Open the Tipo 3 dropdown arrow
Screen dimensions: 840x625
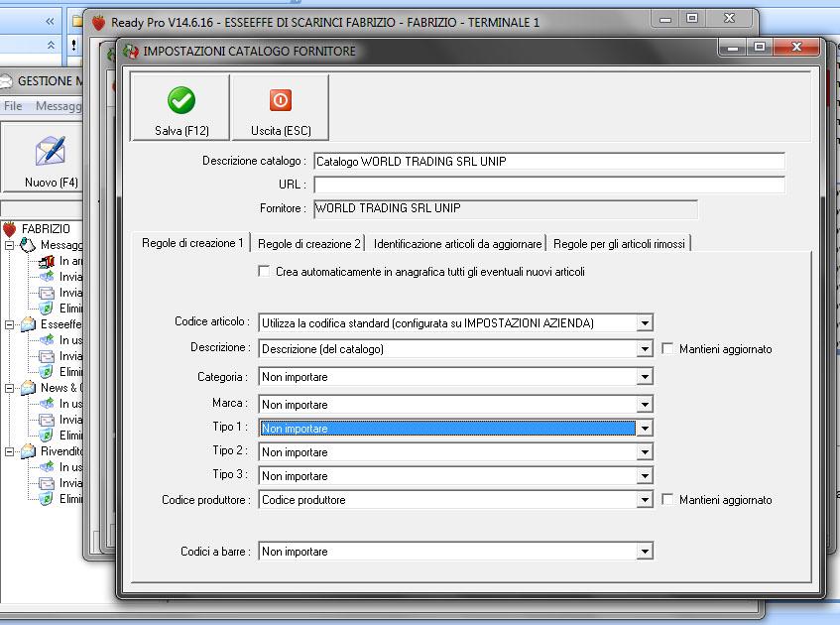tap(645, 476)
